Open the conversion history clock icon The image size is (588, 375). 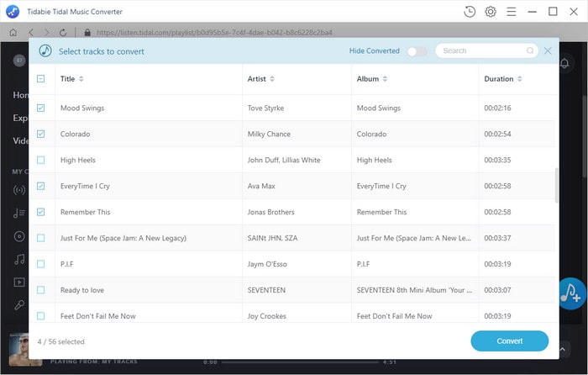tap(470, 12)
